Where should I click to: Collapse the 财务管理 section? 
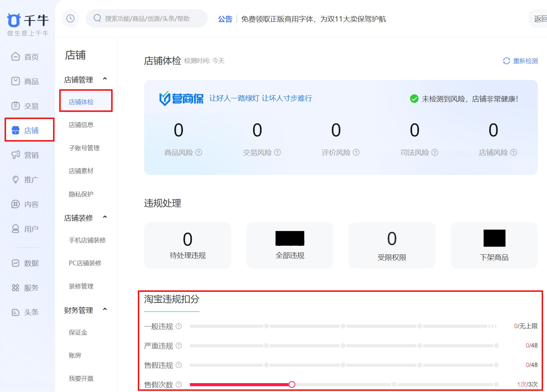coord(105,309)
